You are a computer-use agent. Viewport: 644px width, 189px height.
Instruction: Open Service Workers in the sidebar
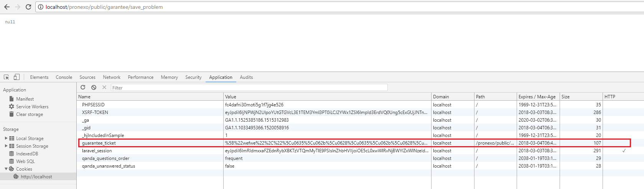point(32,107)
